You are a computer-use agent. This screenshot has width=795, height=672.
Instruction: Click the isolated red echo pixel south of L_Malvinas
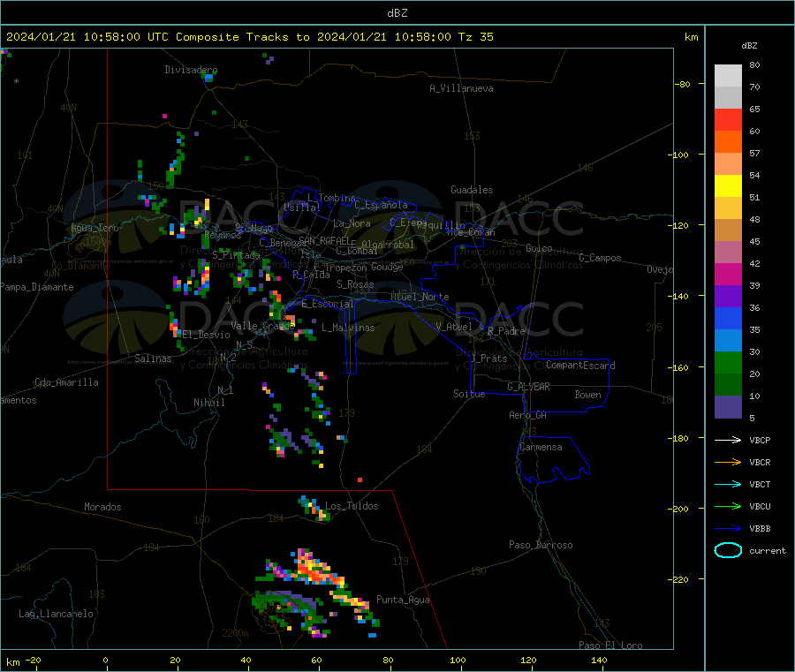pyautogui.click(x=360, y=479)
